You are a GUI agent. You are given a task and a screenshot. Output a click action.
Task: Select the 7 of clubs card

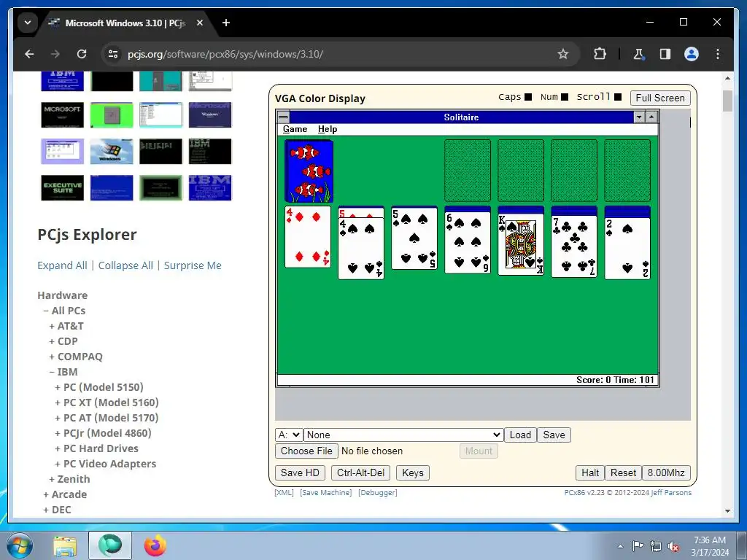pyautogui.click(x=575, y=246)
